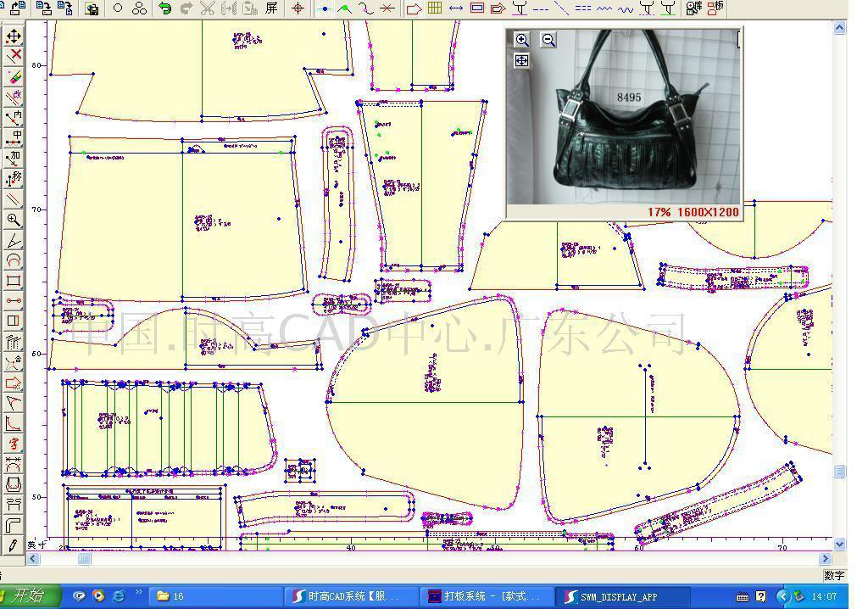Select the parallel lines tool in left toolbar
Screen dimensions: 868x609
(14, 199)
